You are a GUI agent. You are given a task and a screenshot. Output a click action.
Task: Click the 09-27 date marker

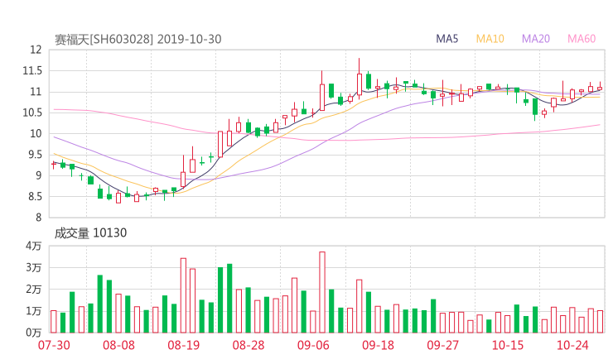(x=442, y=345)
